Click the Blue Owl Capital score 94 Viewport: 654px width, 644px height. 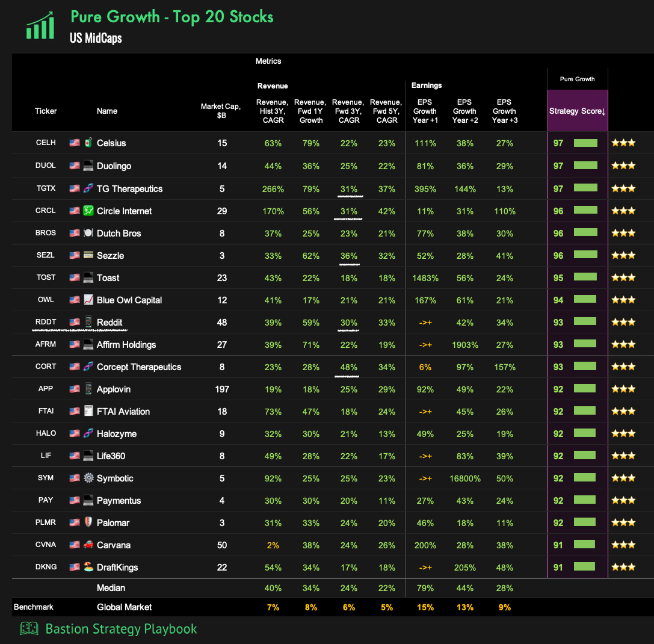(x=558, y=300)
